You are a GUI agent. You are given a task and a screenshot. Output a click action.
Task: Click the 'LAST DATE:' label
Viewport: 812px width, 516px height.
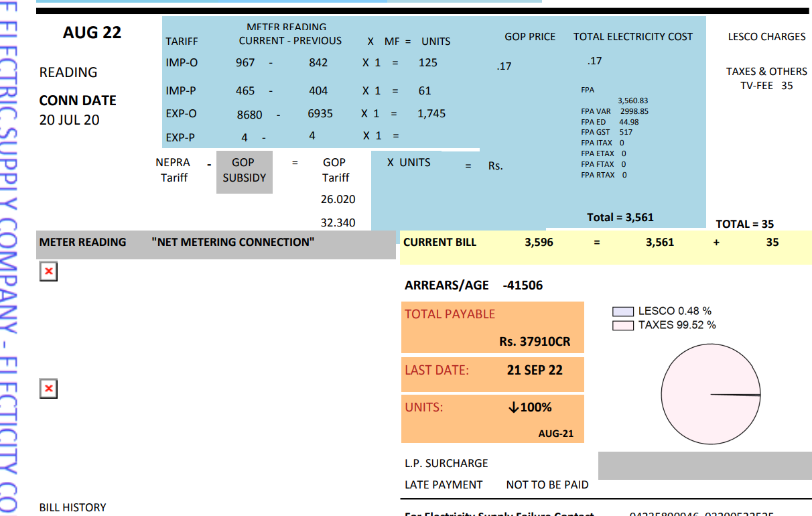tap(437, 370)
